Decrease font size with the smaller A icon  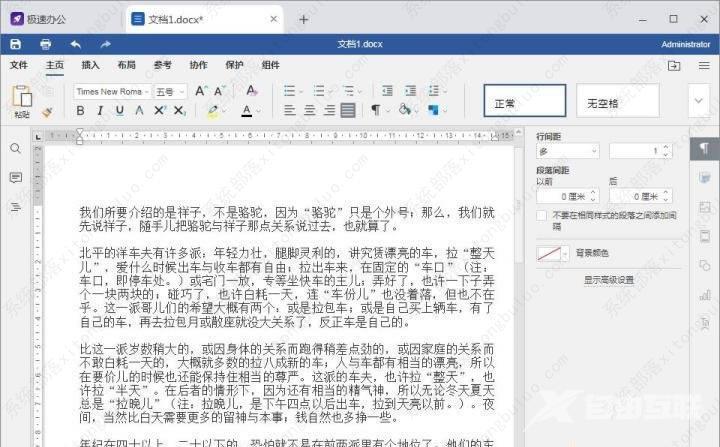pos(219,91)
